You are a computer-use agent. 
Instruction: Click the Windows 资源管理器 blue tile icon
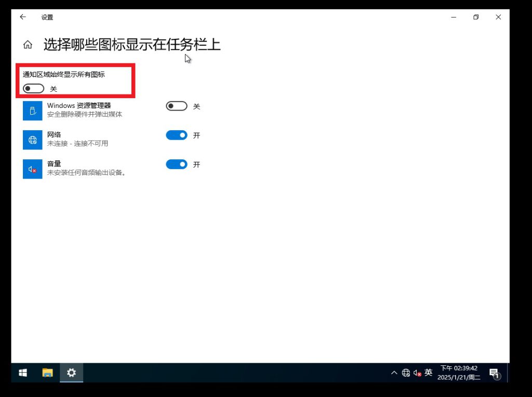32,111
